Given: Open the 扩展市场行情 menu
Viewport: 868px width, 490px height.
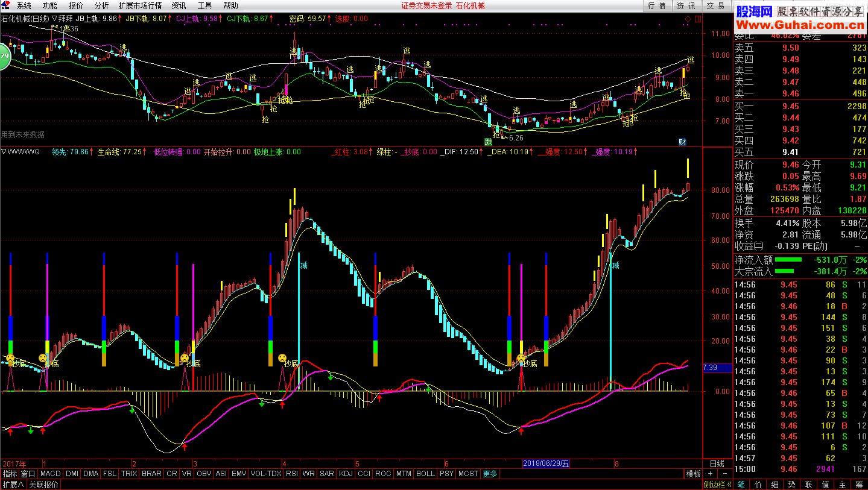Looking at the screenshot, I should [x=141, y=5].
